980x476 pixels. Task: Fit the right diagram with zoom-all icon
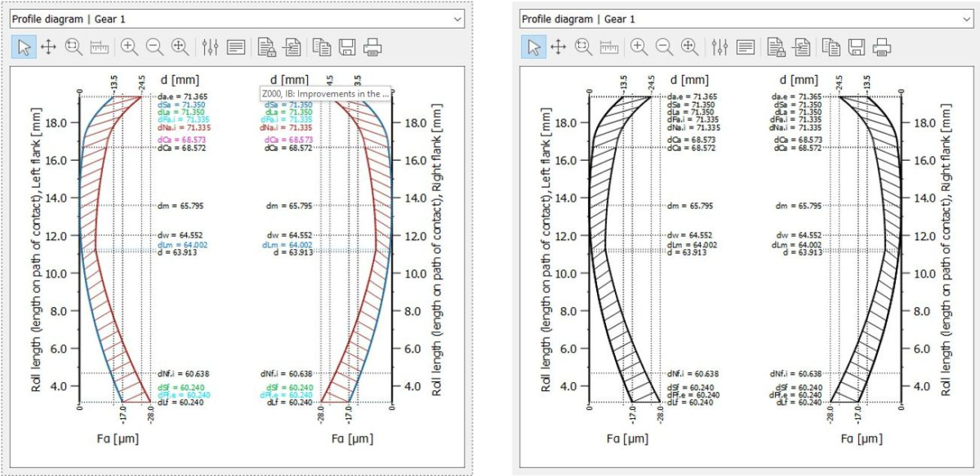pos(689,47)
